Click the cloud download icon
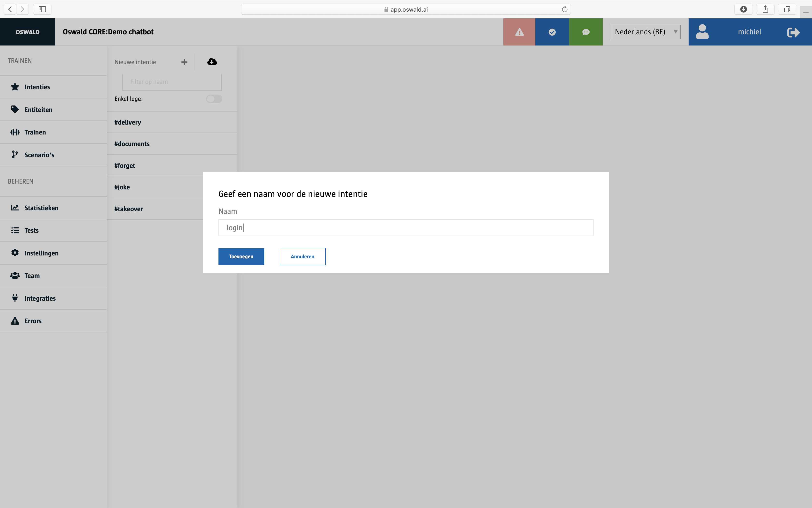The image size is (812, 508). click(212, 61)
